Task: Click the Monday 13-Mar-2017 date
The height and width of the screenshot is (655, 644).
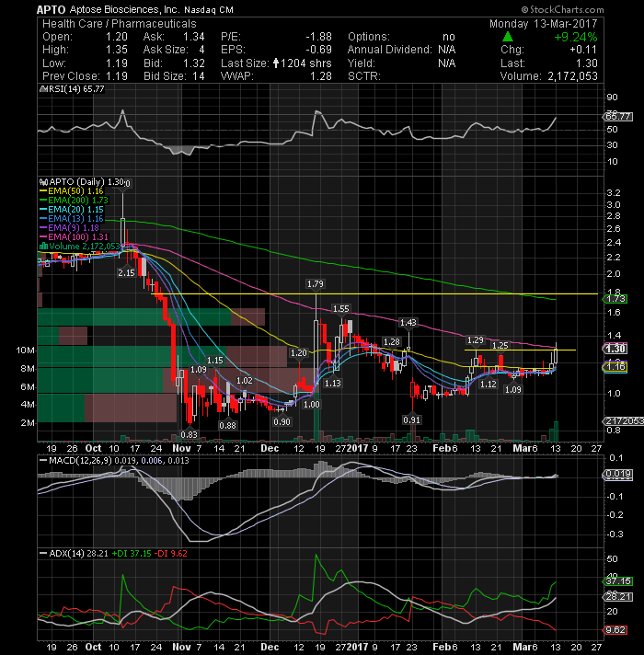Action: click(544, 24)
